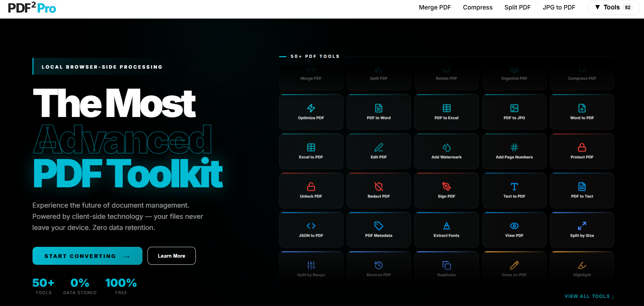The height and width of the screenshot is (306, 644).
Task: Click the 100% Free statistic
Action: 121,286
